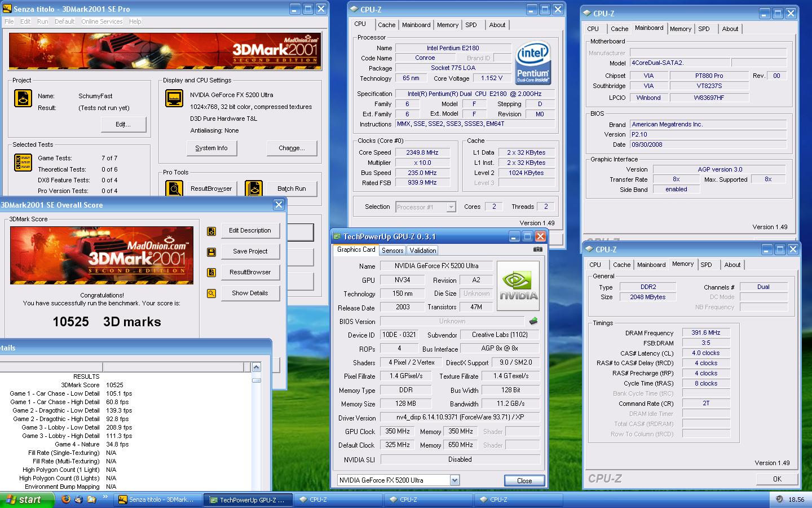Viewport: 812px width, 508px height.
Task: Click the volume icon in the system tray
Action: (x=779, y=500)
